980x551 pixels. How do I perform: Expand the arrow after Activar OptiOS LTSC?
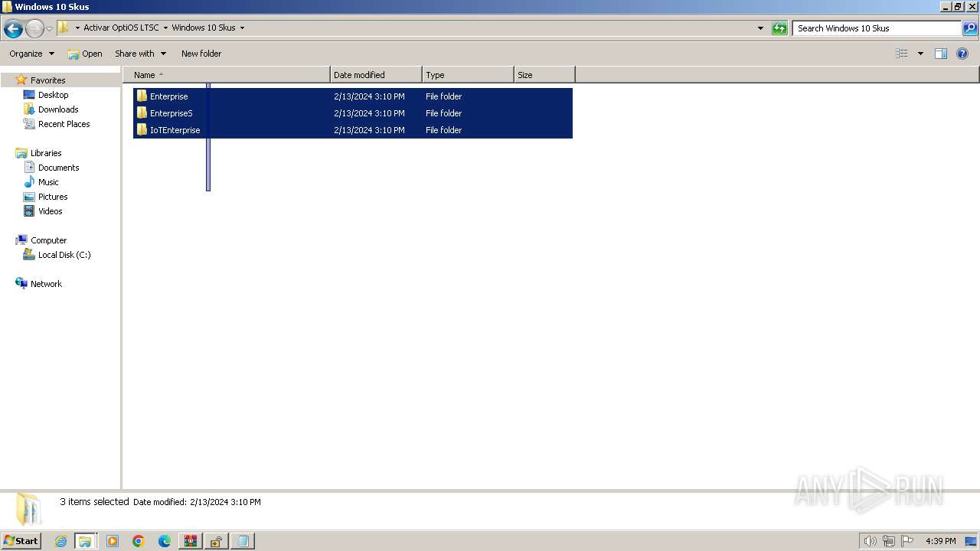[x=165, y=28]
